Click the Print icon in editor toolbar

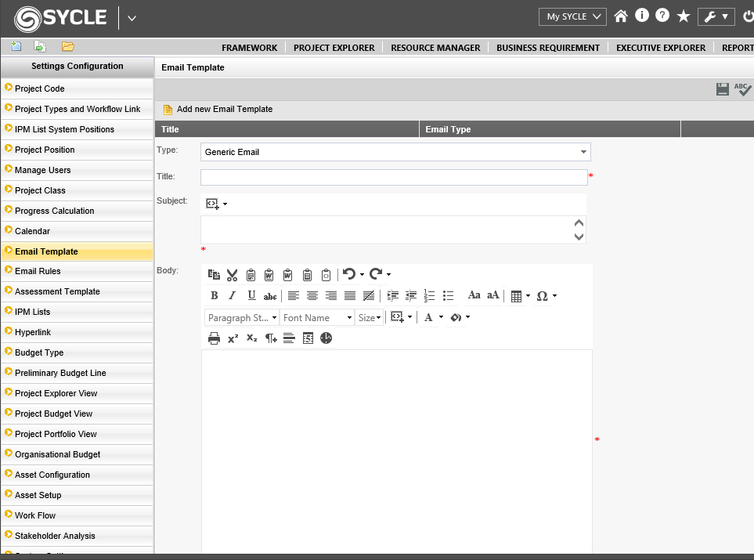coord(214,338)
